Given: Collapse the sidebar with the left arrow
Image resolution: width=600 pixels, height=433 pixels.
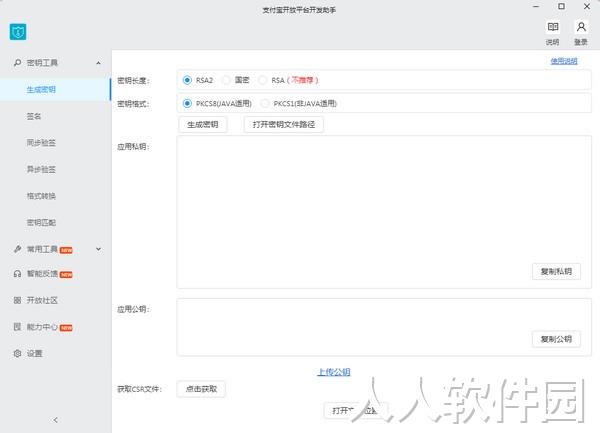Looking at the screenshot, I should click(55, 420).
